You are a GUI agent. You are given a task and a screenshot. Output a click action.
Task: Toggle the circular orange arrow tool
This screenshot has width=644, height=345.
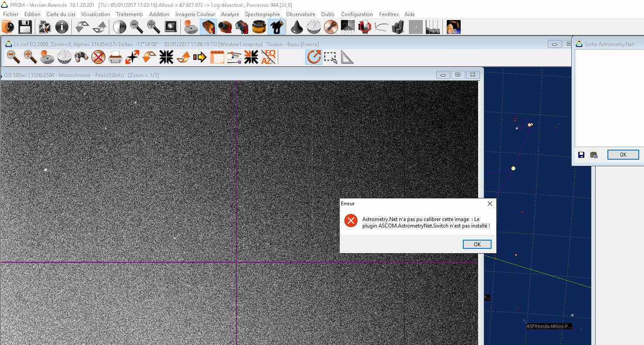point(314,57)
